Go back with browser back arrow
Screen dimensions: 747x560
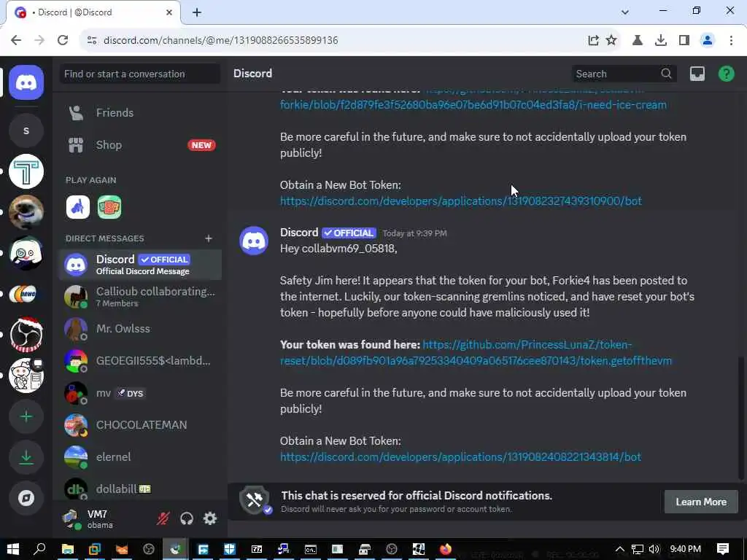(16, 41)
